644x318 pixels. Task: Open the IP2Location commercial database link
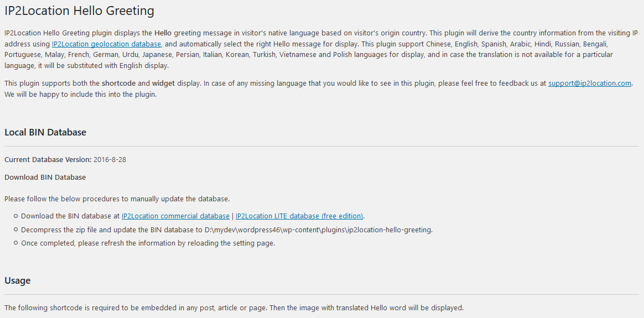(x=175, y=216)
